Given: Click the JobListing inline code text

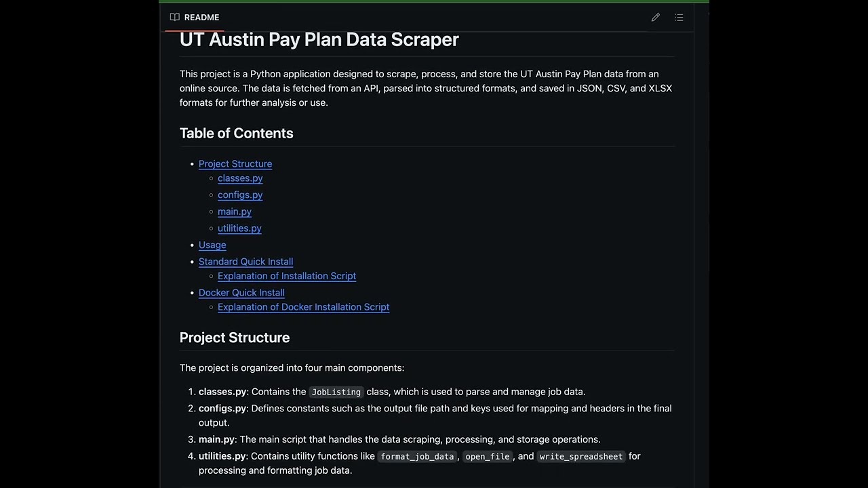Looking at the screenshot, I should [336, 392].
